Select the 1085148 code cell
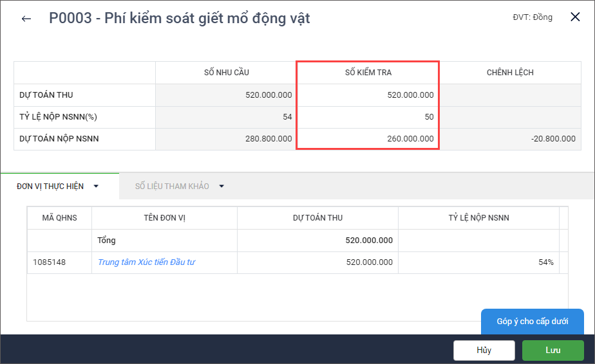The width and height of the screenshot is (595, 364). click(59, 262)
